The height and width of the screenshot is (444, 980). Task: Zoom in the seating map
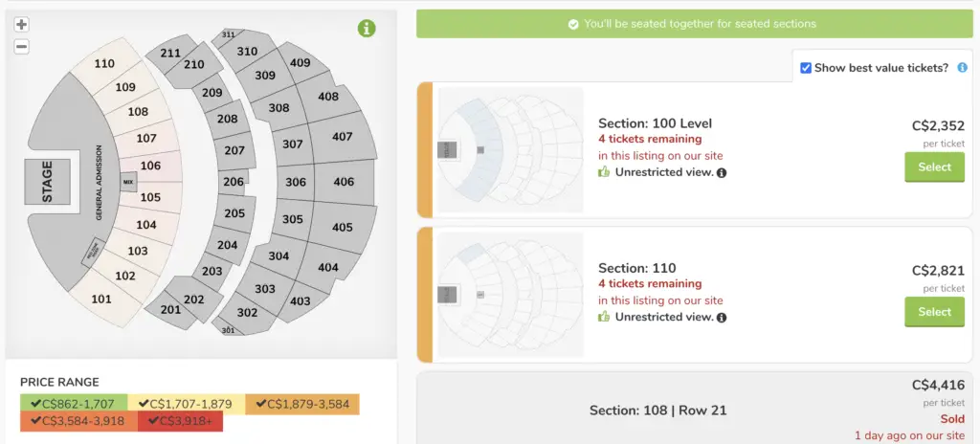point(22,25)
